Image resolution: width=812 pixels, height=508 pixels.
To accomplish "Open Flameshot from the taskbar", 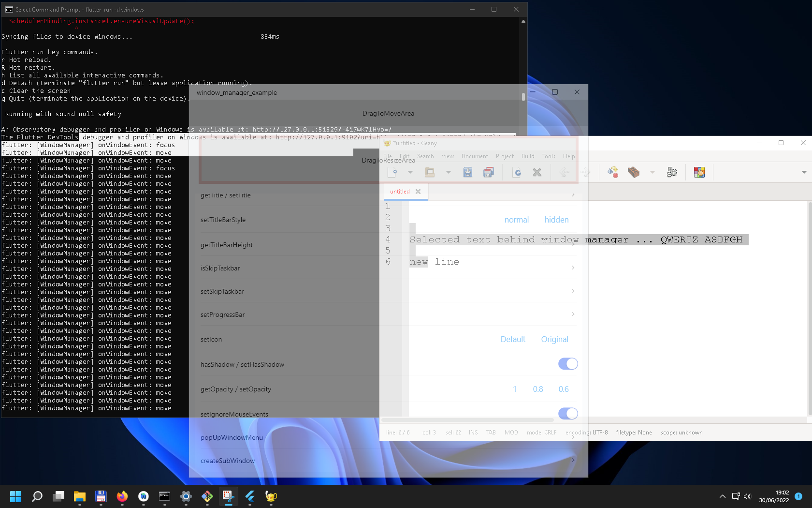I will (228, 497).
